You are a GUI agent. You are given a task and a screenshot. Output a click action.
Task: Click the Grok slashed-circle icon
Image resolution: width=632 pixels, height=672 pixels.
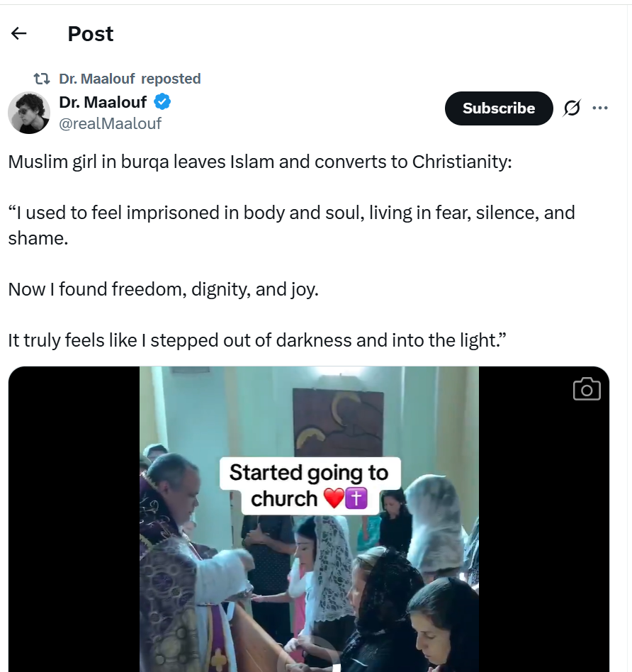tap(571, 108)
